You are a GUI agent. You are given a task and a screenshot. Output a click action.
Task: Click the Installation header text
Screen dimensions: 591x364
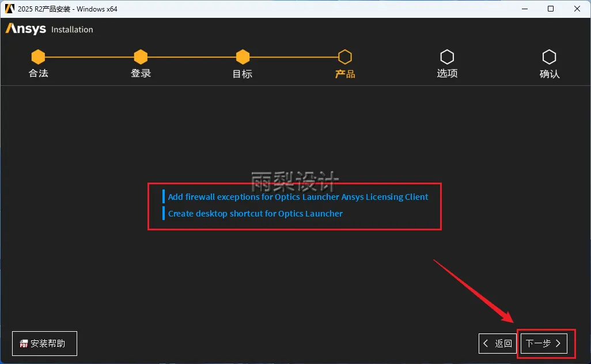[72, 29]
